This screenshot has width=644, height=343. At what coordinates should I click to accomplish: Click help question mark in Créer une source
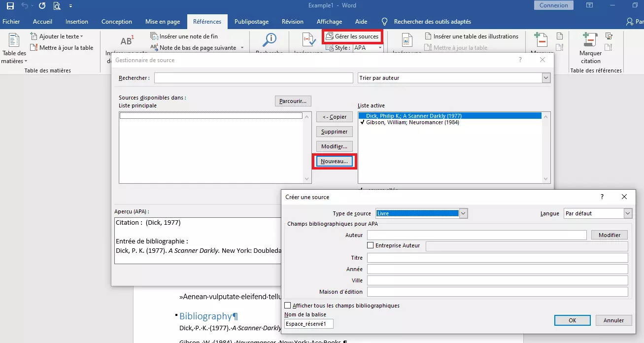pos(602,197)
